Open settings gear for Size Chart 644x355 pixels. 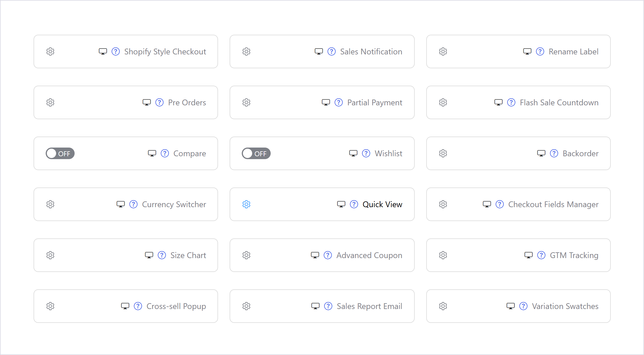tap(50, 255)
